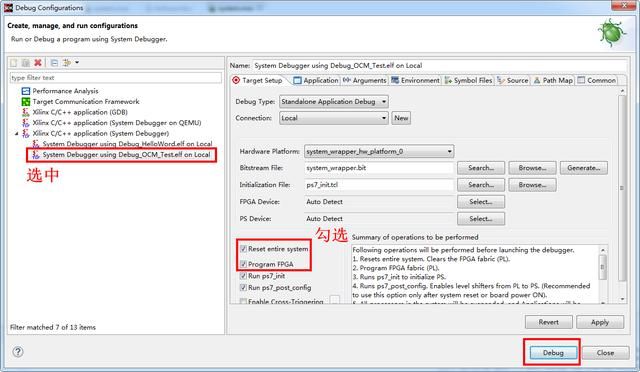Click the configuration Name field
Image resolution: width=640 pixels, height=372 pixels.
click(440, 65)
